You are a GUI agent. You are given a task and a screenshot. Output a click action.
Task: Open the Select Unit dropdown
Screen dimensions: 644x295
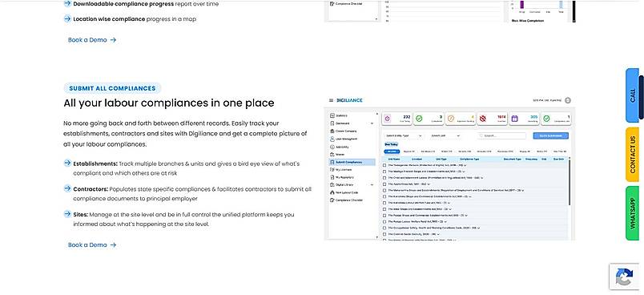point(445,135)
